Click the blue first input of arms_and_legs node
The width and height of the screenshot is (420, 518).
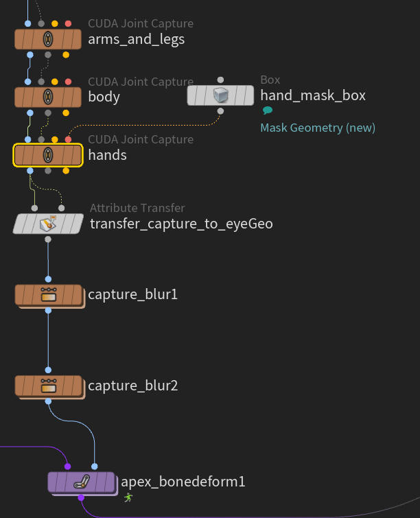point(28,23)
